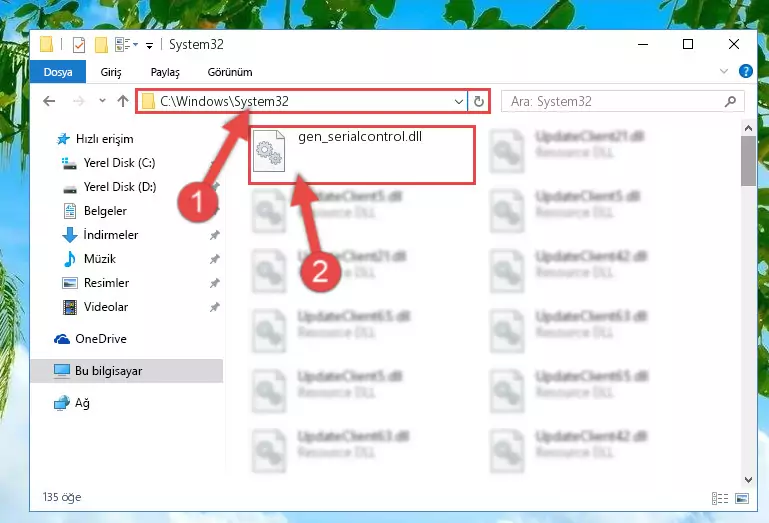Open the address bar history dropdown

coord(459,102)
